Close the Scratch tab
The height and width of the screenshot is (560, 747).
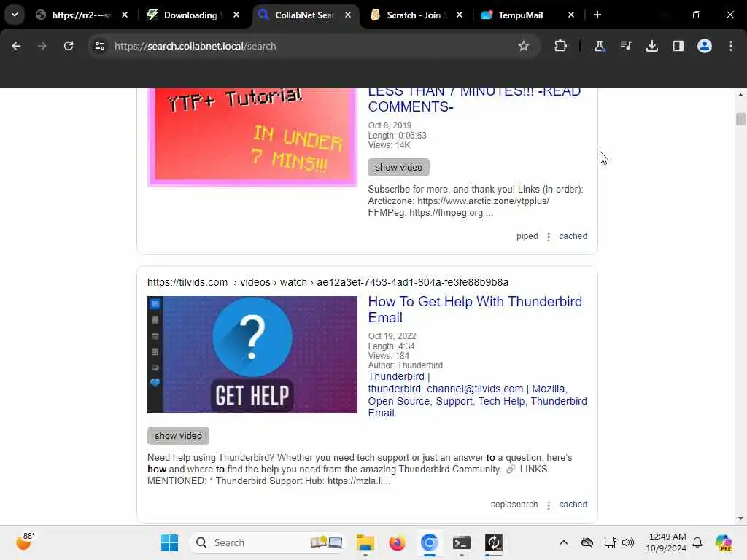pyautogui.click(x=460, y=15)
